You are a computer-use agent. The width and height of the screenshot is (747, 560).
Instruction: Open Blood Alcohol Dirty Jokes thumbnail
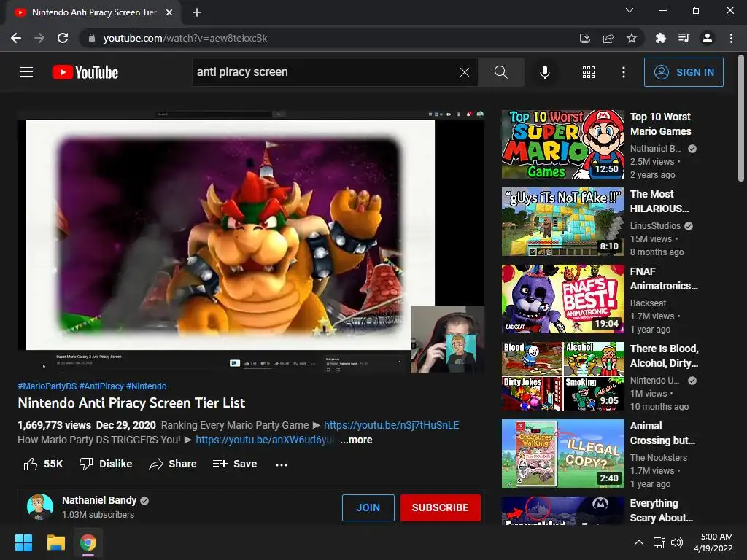coord(562,376)
